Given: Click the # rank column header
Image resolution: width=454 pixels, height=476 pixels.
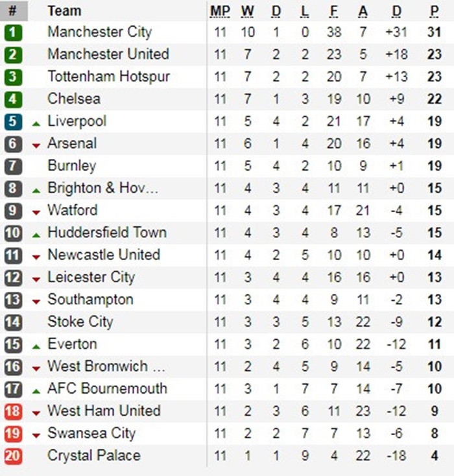Looking at the screenshot, I should click(x=12, y=11).
